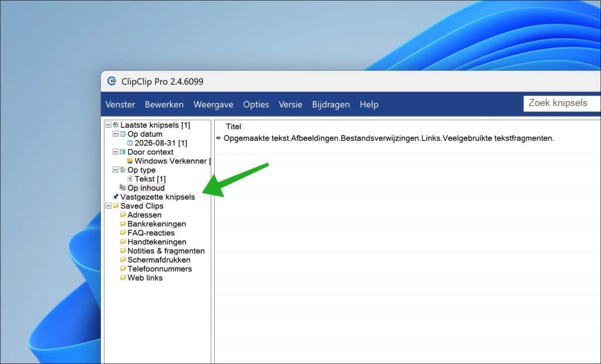
Task: Click the context icon beside Door context
Action: [123, 152]
